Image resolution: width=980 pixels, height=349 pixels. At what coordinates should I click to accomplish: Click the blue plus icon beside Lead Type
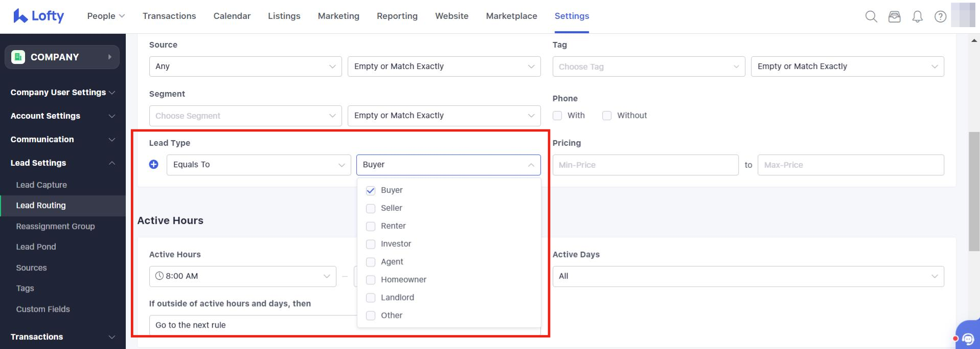tap(153, 164)
